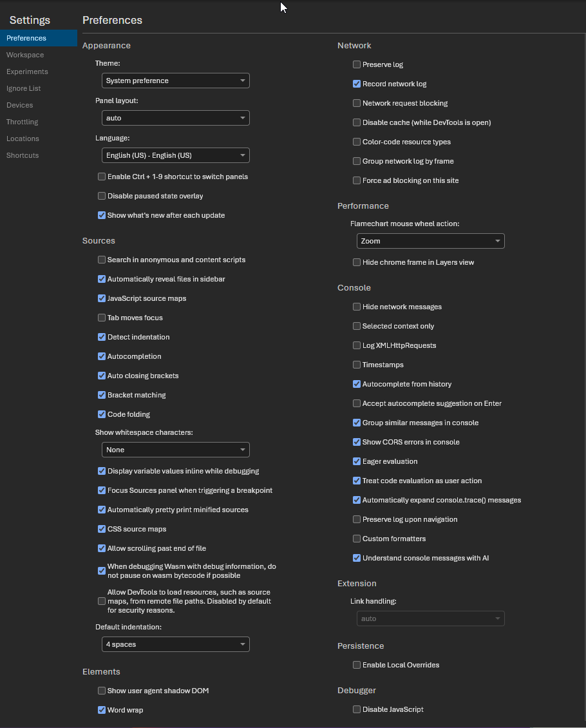Image resolution: width=586 pixels, height=728 pixels.
Task: Turn on Enable Local Overrides
Action: 357,665
